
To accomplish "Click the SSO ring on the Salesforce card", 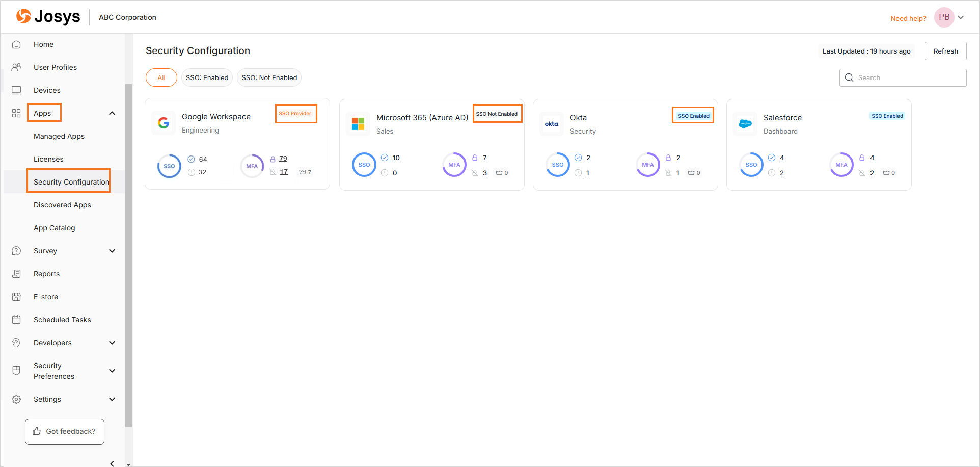I will click(751, 165).
